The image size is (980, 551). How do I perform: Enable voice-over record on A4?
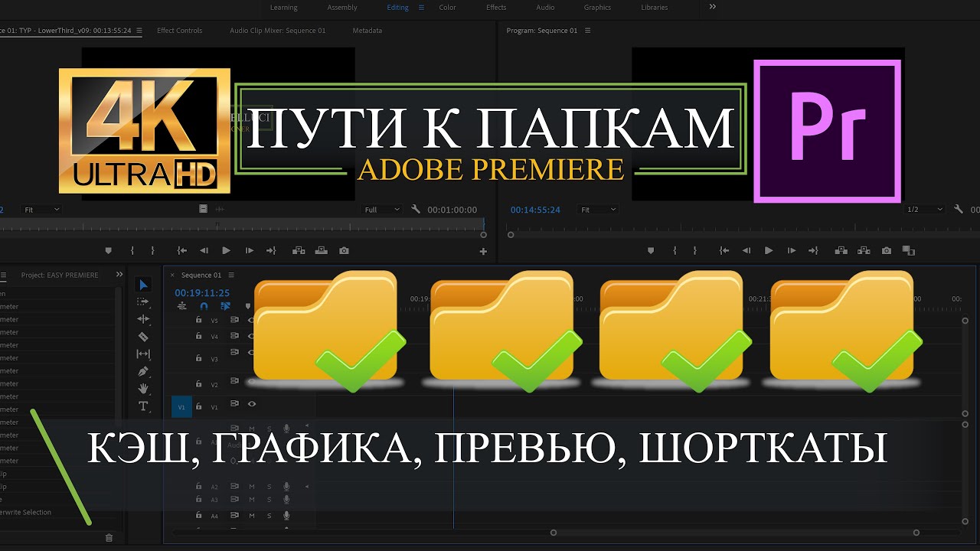point(286,516)
